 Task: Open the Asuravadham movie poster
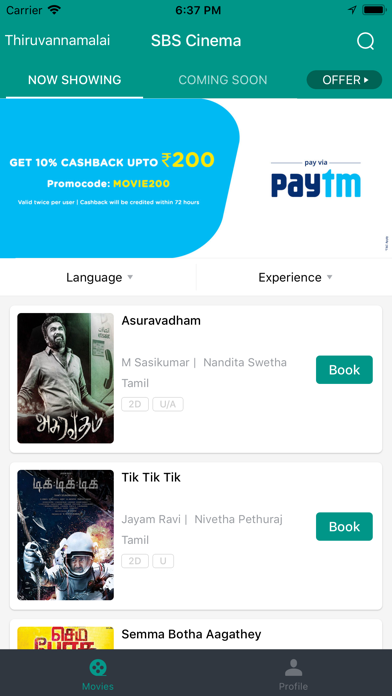(x=65, y=378)
